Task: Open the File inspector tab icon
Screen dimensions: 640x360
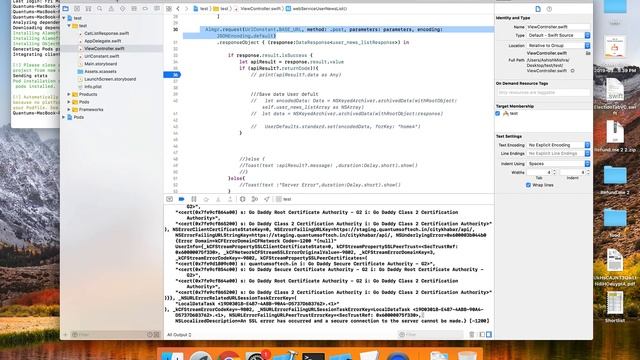Action: [x=538, y=9]
